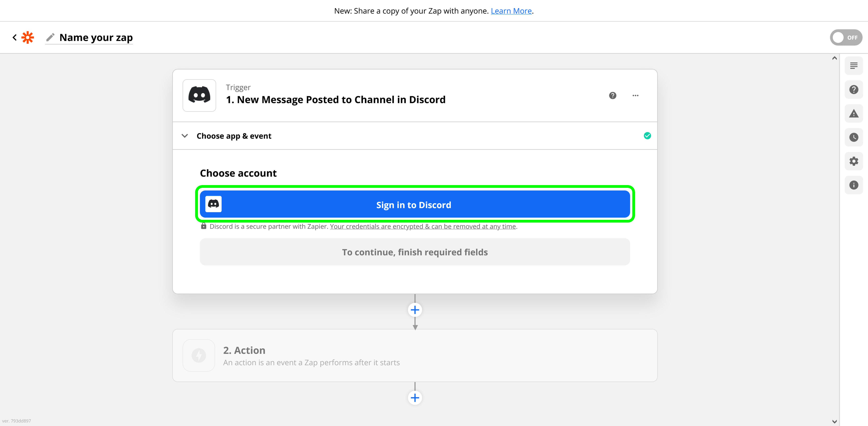Open the help question mark in sidebar

click(854, 90)
